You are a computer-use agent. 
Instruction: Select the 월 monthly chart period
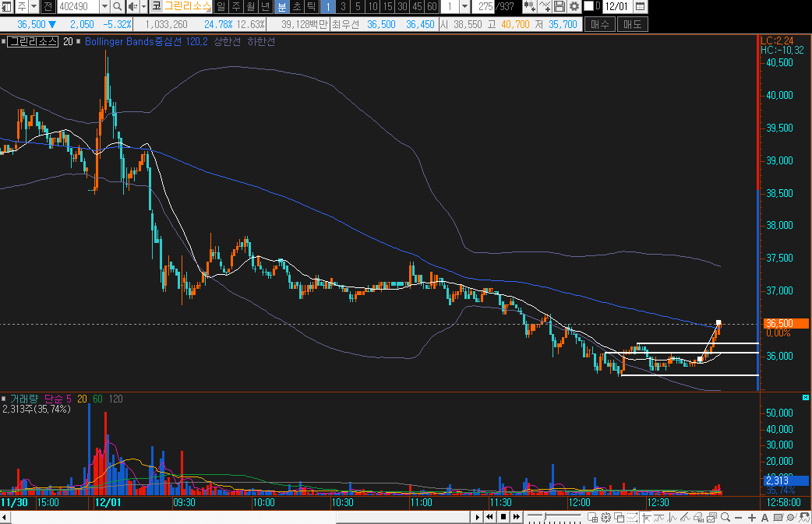click(251, 6)
